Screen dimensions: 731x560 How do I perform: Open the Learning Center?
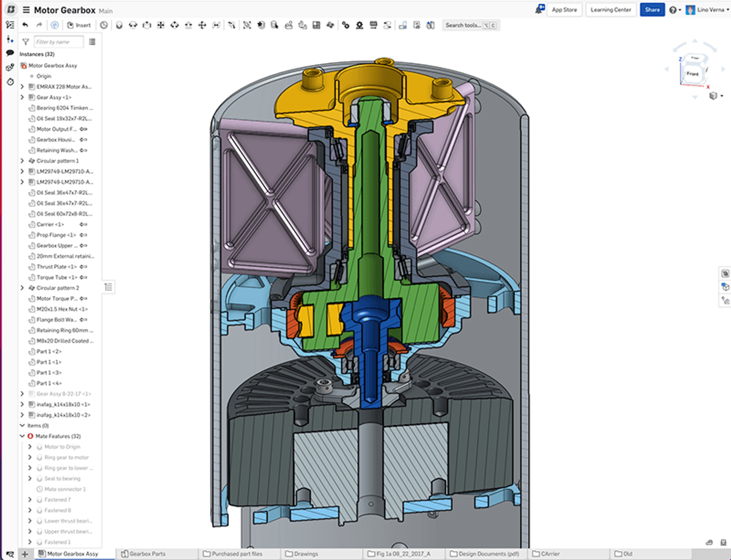(610, 10)
